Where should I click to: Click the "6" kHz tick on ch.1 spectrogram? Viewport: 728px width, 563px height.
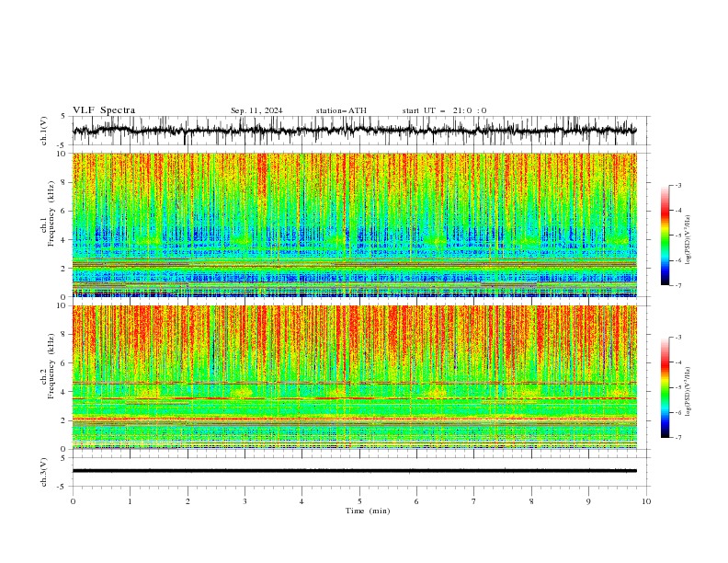(x=65, y=211)
